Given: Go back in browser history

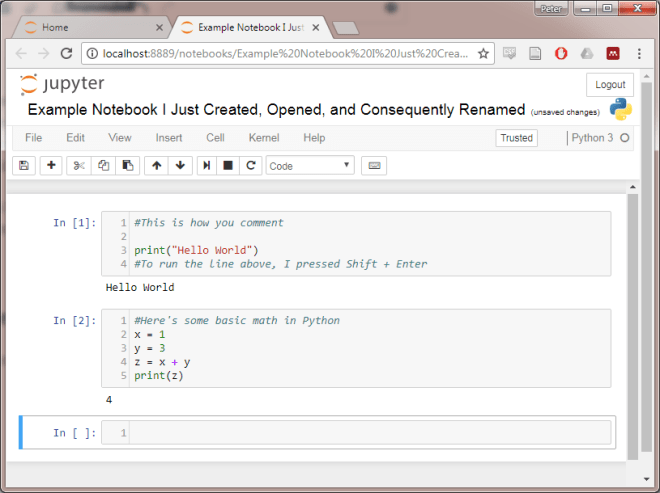Looking at the screenshot, I should 21,53.
